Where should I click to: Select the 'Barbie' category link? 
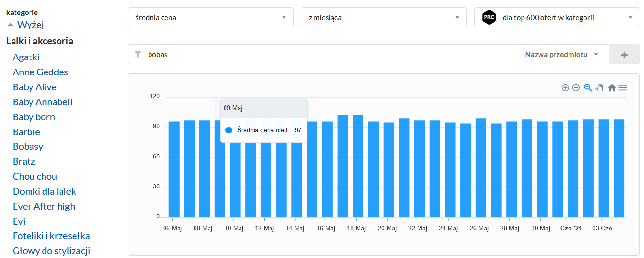[x=26, y=132]
